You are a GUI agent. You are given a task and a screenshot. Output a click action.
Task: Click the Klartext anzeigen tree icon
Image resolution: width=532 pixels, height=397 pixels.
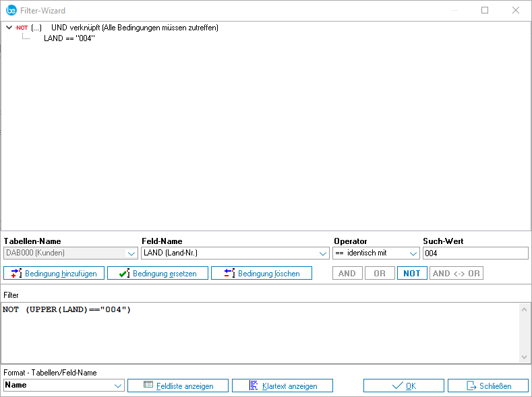254,386
